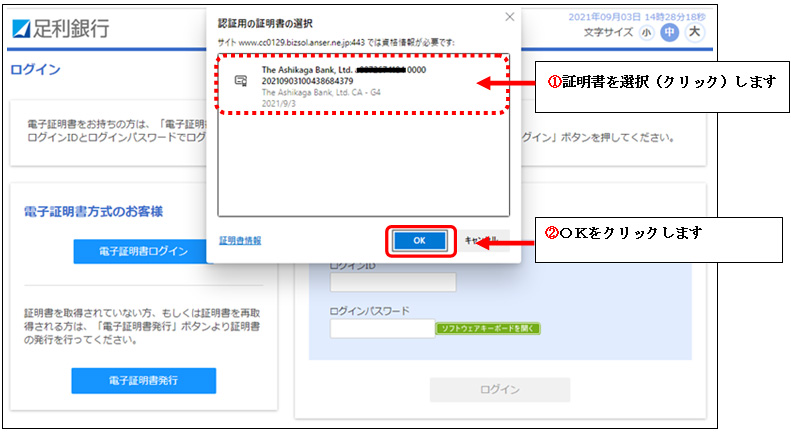
Task: Click the キャンセル button in the dialog
Action: point(482,240)
